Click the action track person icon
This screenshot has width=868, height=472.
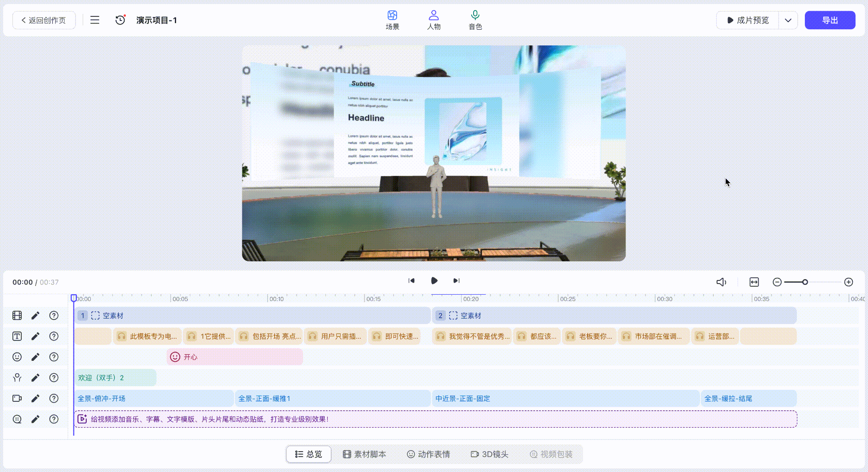coord(17,377)
